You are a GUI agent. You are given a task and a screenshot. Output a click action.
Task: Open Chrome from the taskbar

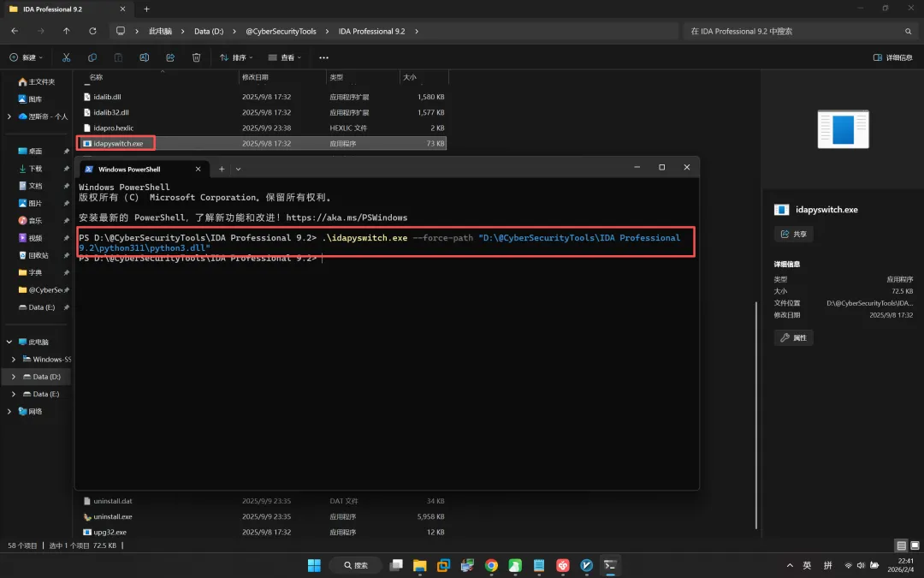[491, 565]
